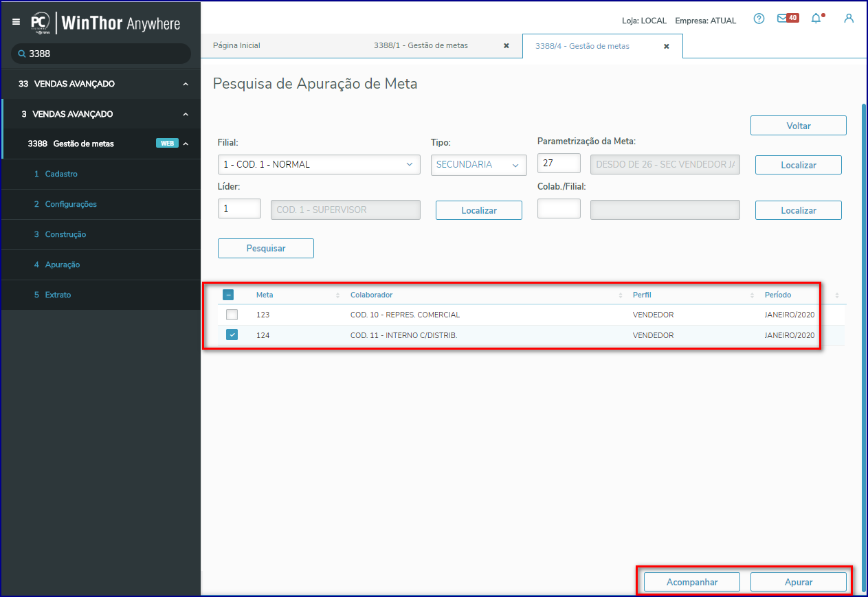Click Localizar next to Colab./Filial
The width and height of the screenshot is (868, 597).
[799, 210]
